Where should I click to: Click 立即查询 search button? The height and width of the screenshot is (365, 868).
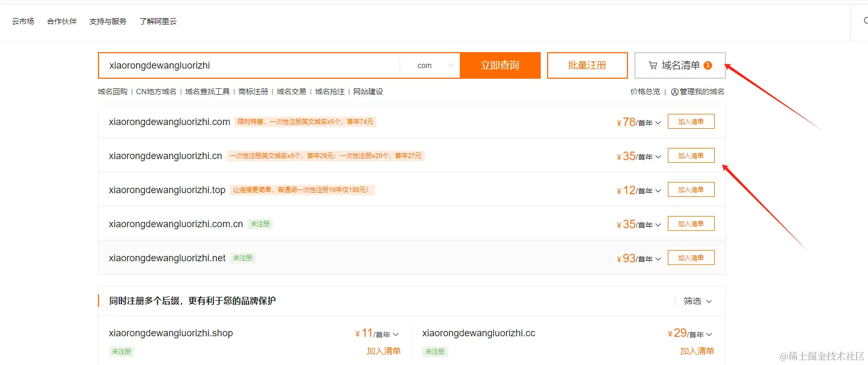500,65
